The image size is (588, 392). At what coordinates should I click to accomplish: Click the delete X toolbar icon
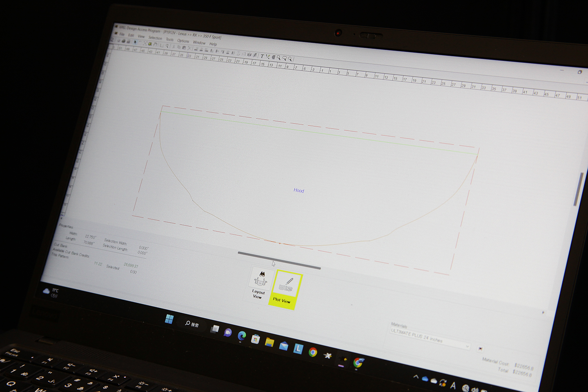tap(189, 48)
